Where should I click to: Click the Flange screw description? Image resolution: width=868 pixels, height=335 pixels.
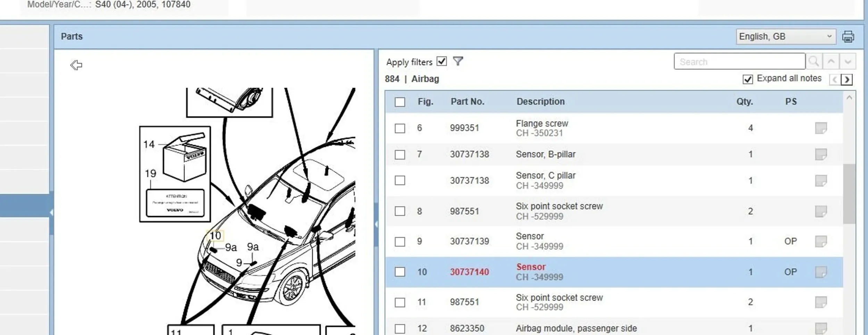point(542,123)
